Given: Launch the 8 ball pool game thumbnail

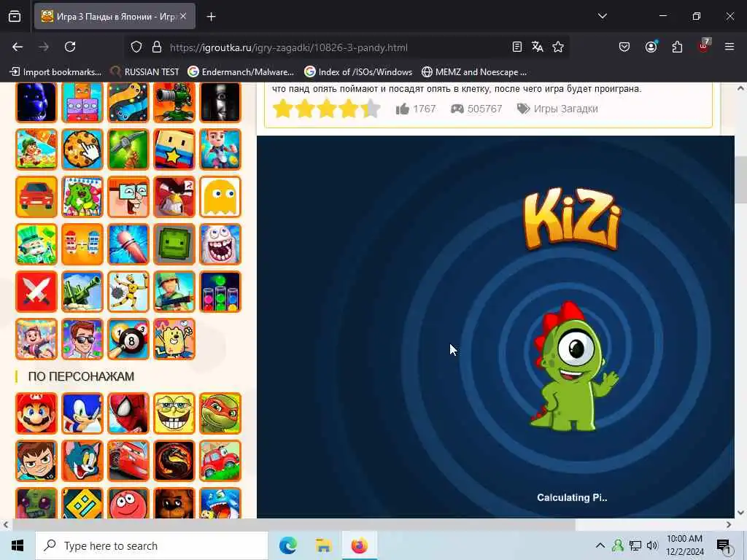Looking at the screenshot, I should pos(128,339).
